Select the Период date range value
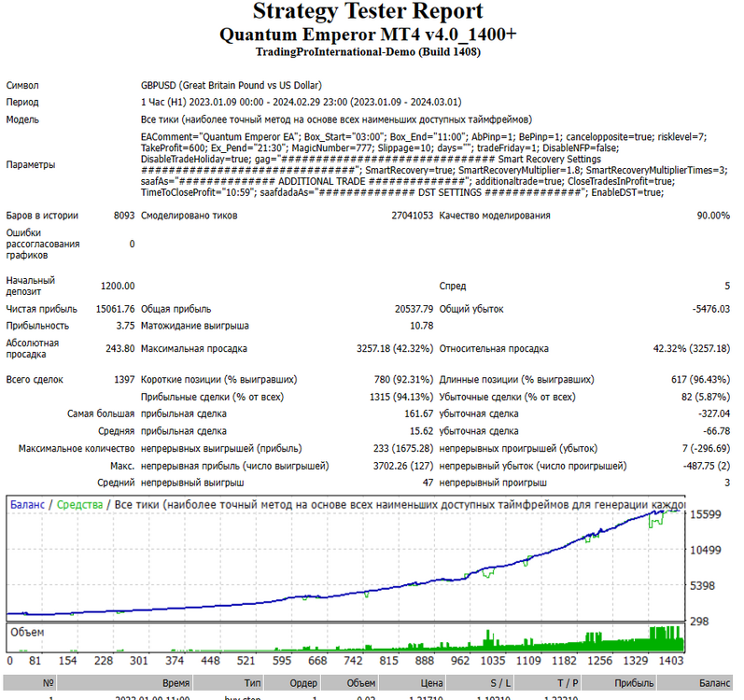744x700 pixels. pos(301,103)
